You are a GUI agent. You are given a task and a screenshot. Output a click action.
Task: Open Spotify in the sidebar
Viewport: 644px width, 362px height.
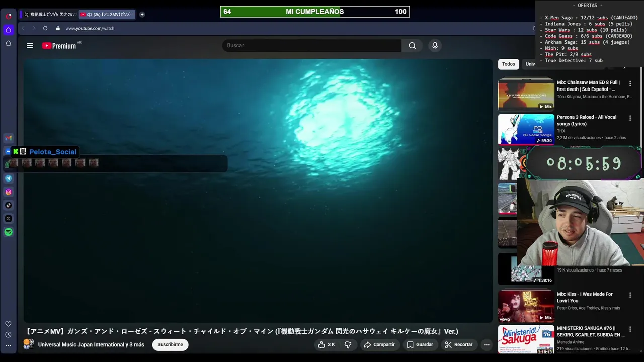pos(8,232)
